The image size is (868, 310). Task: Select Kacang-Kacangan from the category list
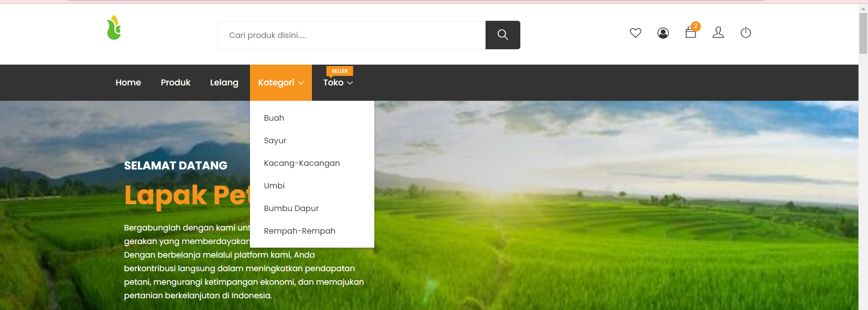point(302,163)
